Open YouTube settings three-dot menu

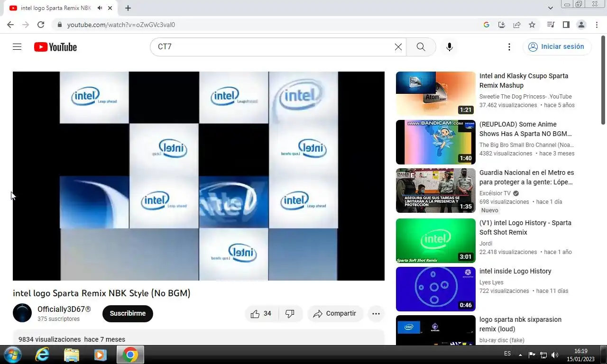pyautogui.click(x=509, y=47)
